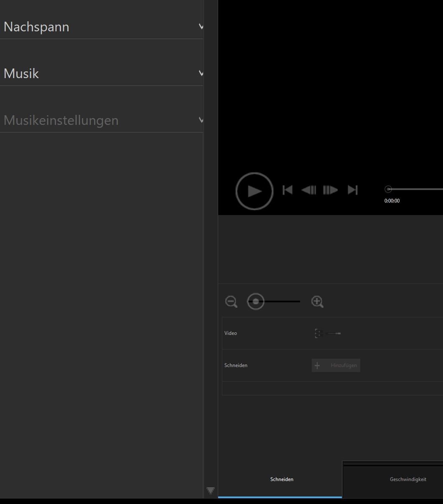
Task: Expand the Musikeinstellungen section
Action: [201, 120]
